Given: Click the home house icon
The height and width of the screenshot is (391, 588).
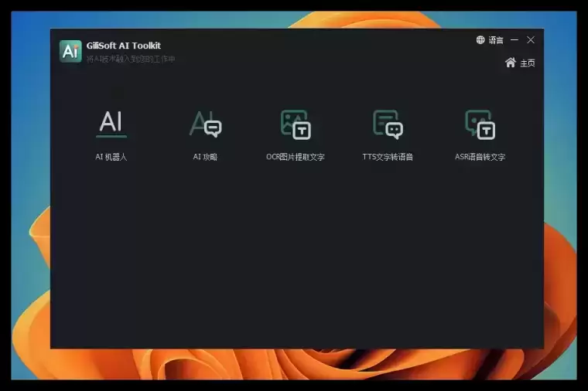Looking at the screenshot, I should click(511, 63).
